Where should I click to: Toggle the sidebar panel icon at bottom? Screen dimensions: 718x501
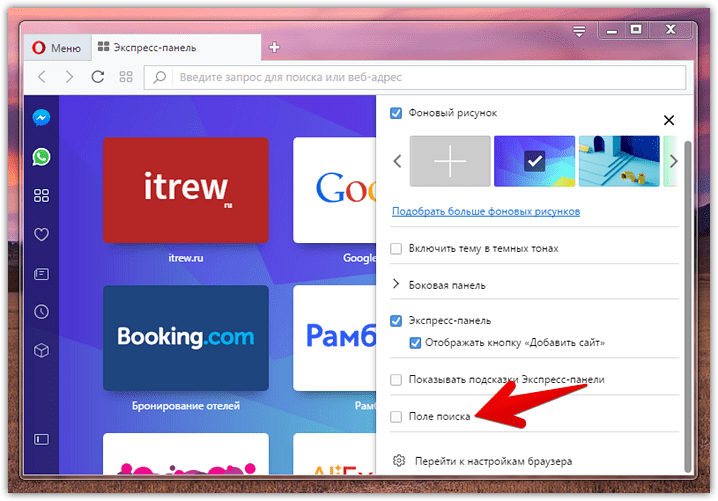41,440
